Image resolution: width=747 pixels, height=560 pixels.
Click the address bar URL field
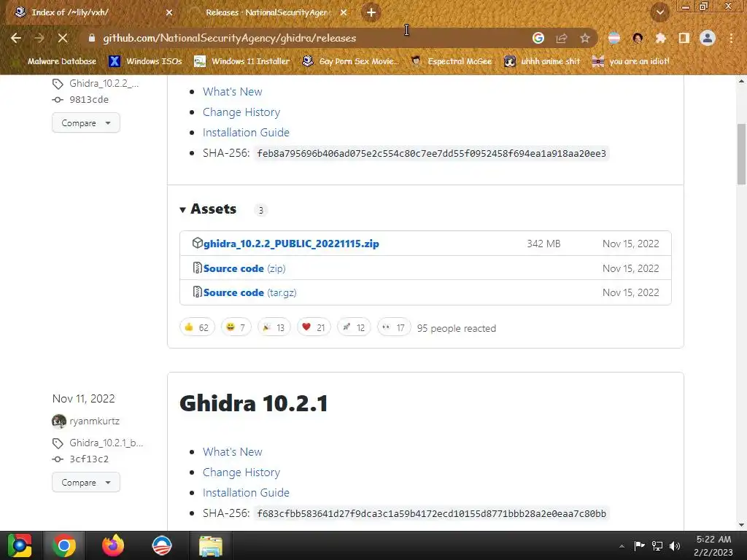309,38
